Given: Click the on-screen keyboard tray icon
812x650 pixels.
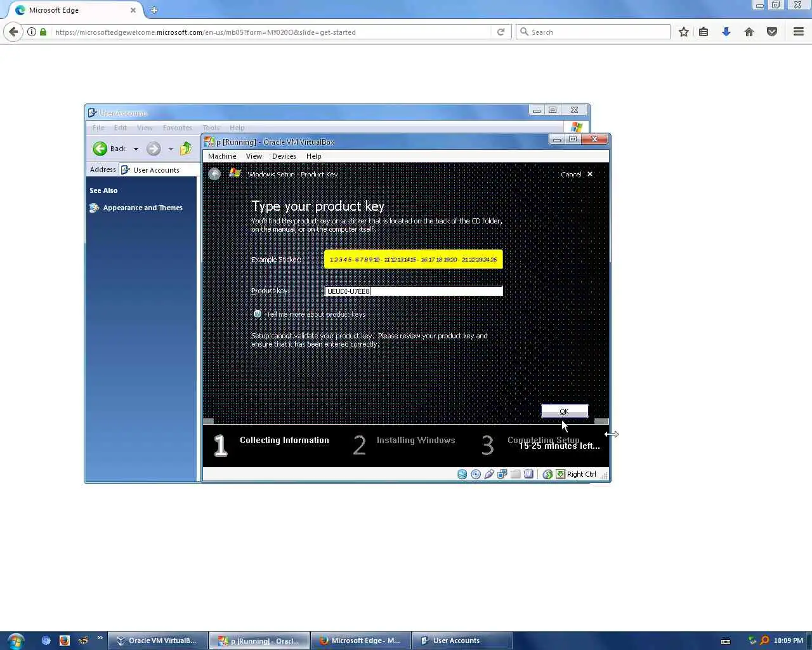Looking at the screenshot, I should [x=726, y=640].
